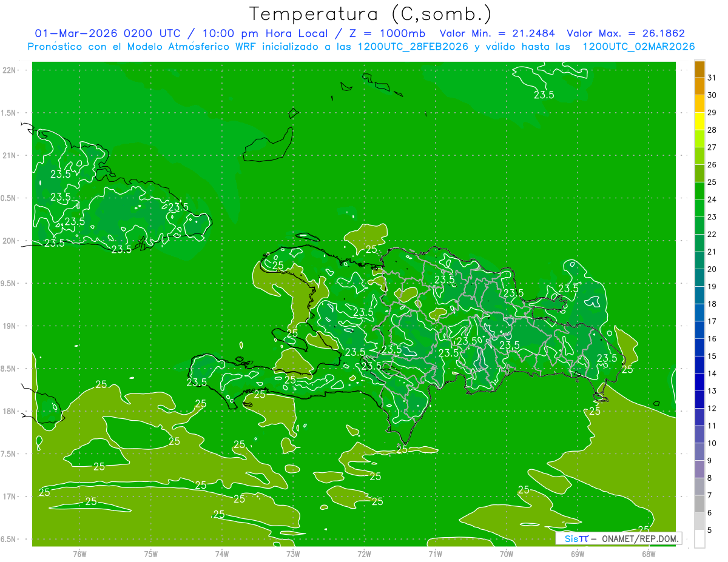728x562 pixels.
Task: Click the "70W" longitude label
Action: (507, 554)
